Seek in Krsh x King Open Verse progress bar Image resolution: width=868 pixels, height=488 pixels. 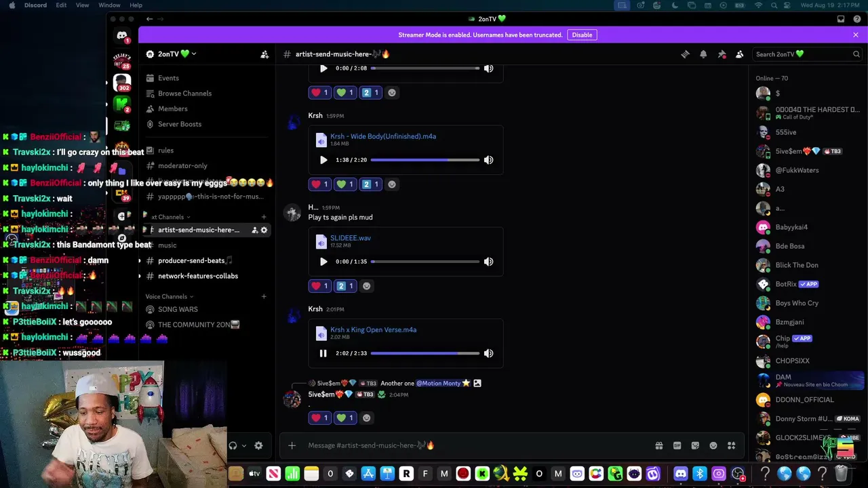(x=425, y=353)
